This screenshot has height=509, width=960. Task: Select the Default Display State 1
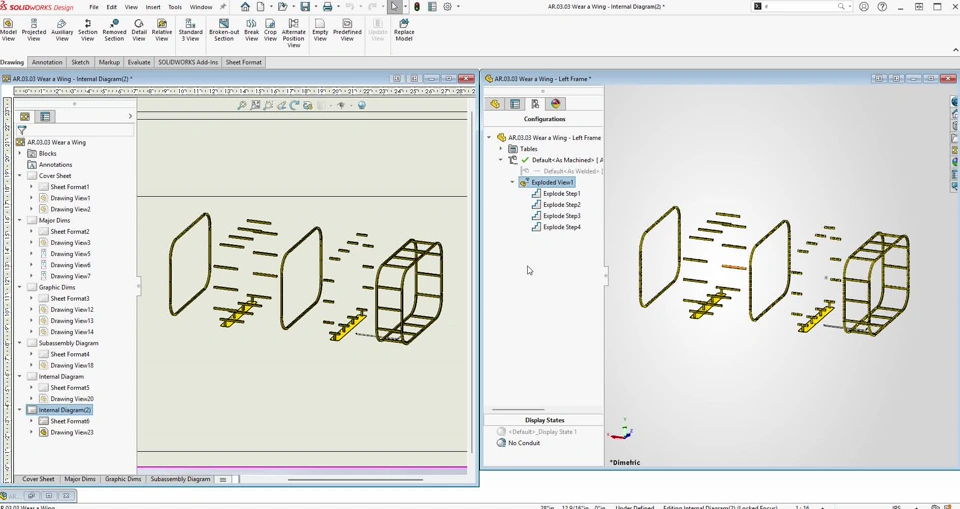[x=542, y=432]
